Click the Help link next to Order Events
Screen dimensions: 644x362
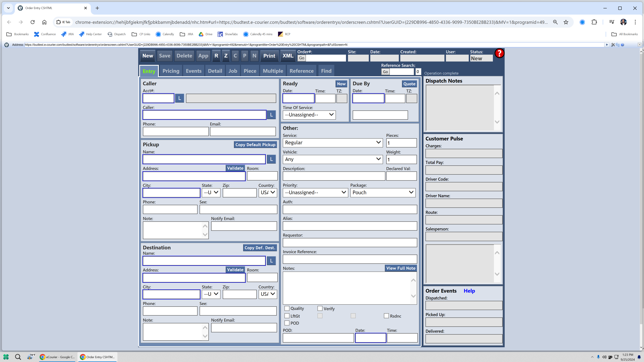(469, 291)
